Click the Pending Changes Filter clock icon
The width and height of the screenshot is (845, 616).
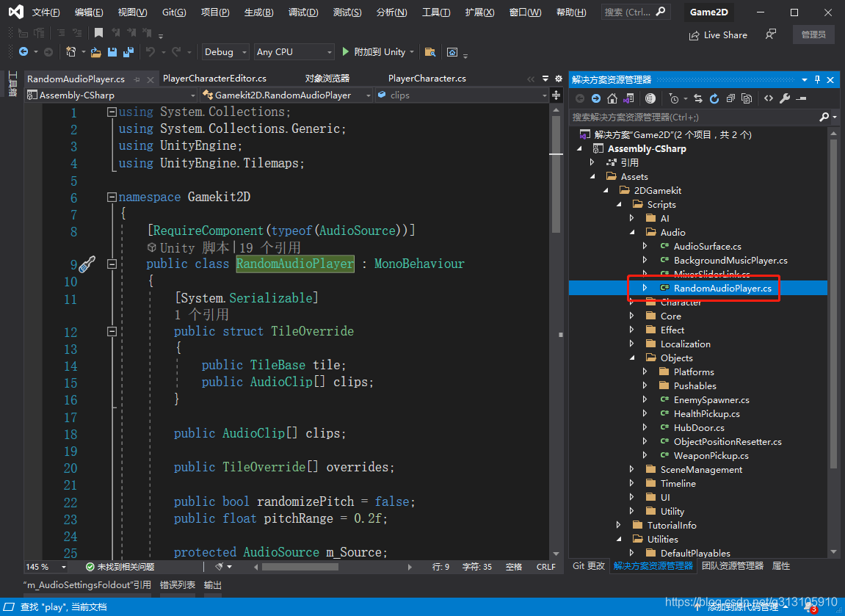pos(674,98)
